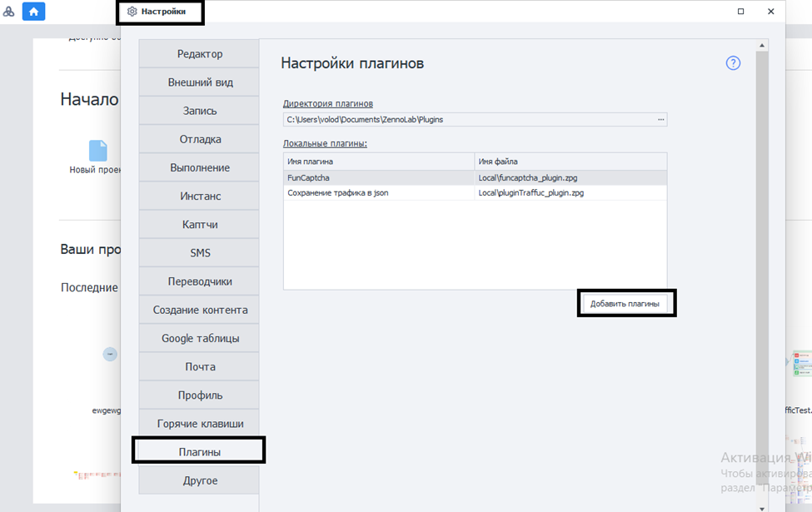Sort by Имя плагина column header

[x=379, y=162]
